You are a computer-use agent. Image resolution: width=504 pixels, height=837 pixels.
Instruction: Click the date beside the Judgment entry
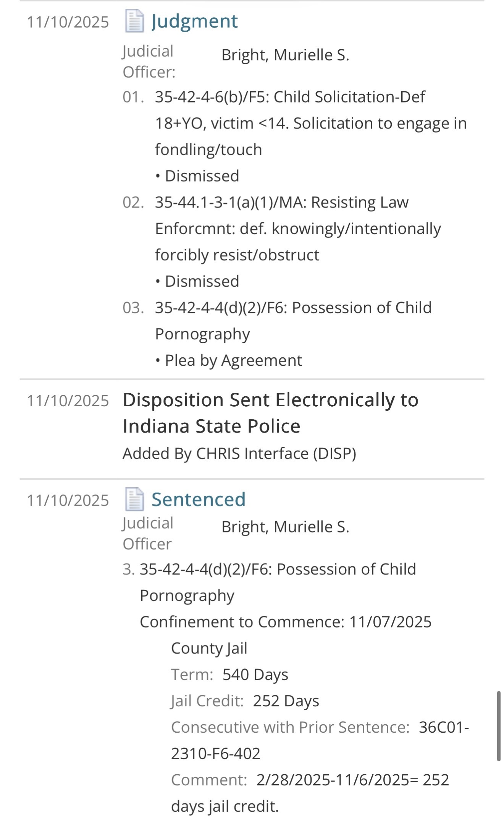click(68, 22)
